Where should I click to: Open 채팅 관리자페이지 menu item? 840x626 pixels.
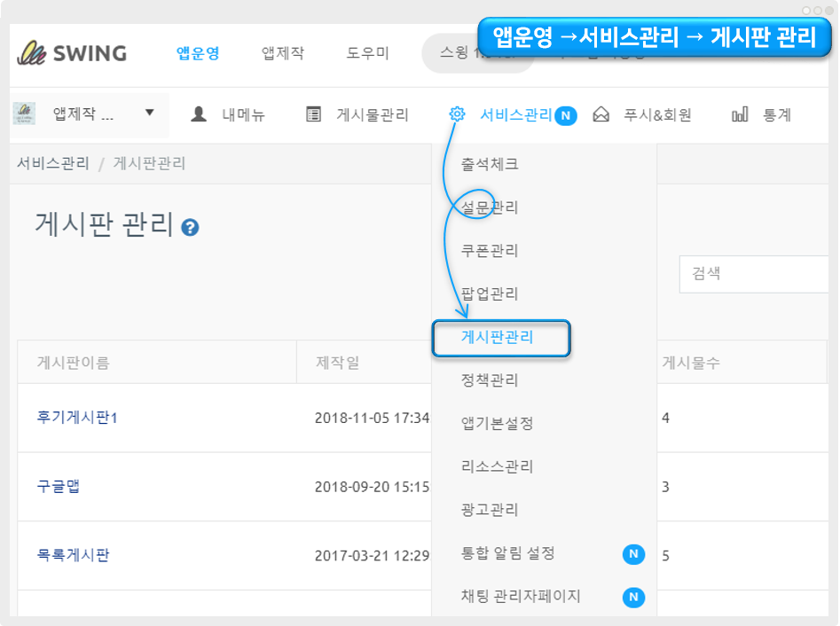(521, 596)
